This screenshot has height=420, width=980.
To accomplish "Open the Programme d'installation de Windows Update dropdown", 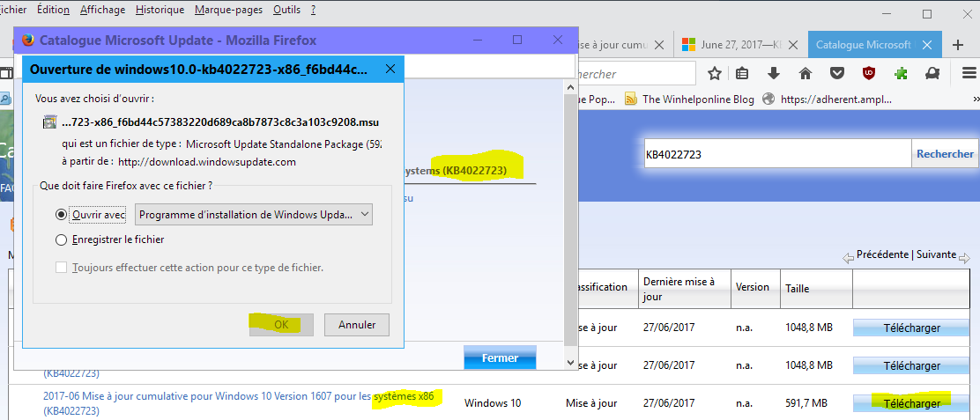I will coord(254,215).
